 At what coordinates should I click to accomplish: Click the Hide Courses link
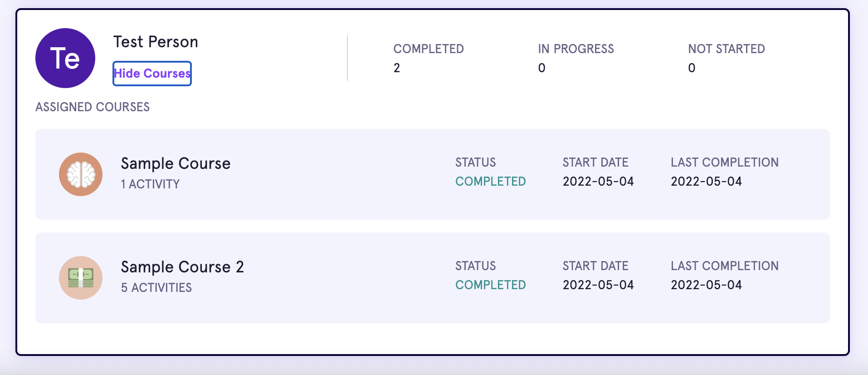click(152, 74)
